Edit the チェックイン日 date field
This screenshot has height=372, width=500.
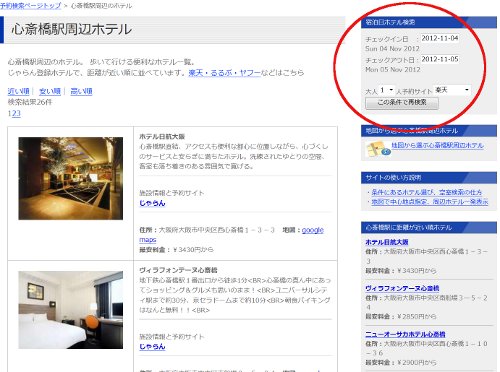(440, 38)
